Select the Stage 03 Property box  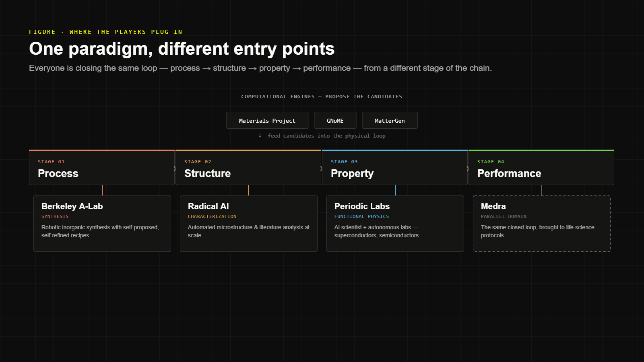coord(395,167)
